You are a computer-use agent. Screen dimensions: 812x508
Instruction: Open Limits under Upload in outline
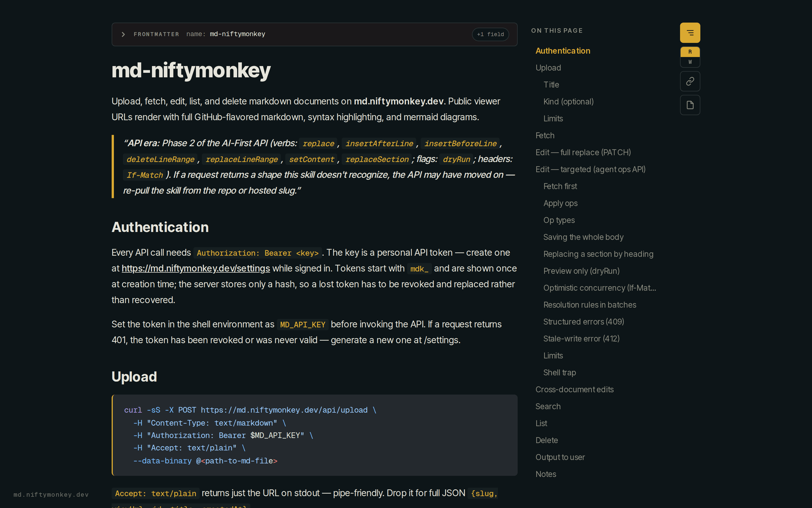(553, 119)
